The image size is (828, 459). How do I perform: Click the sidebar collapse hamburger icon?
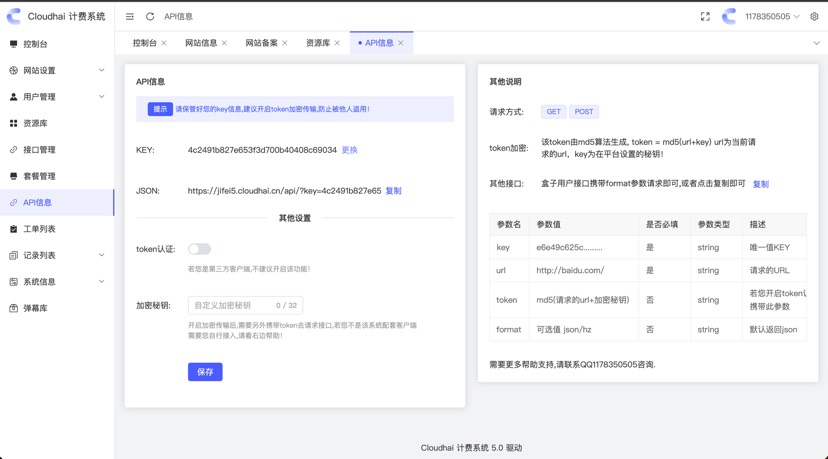130,17
